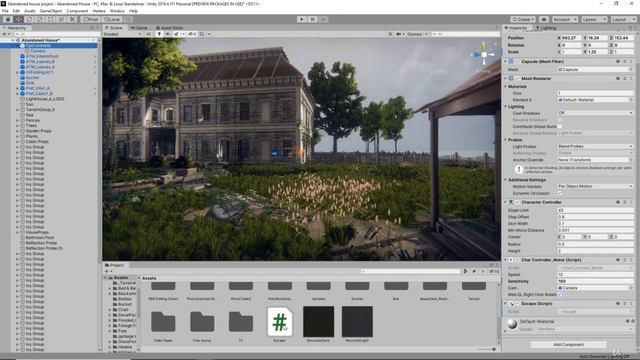Toggle scene lighting lightbulb icon

click(x=159, y=34)
